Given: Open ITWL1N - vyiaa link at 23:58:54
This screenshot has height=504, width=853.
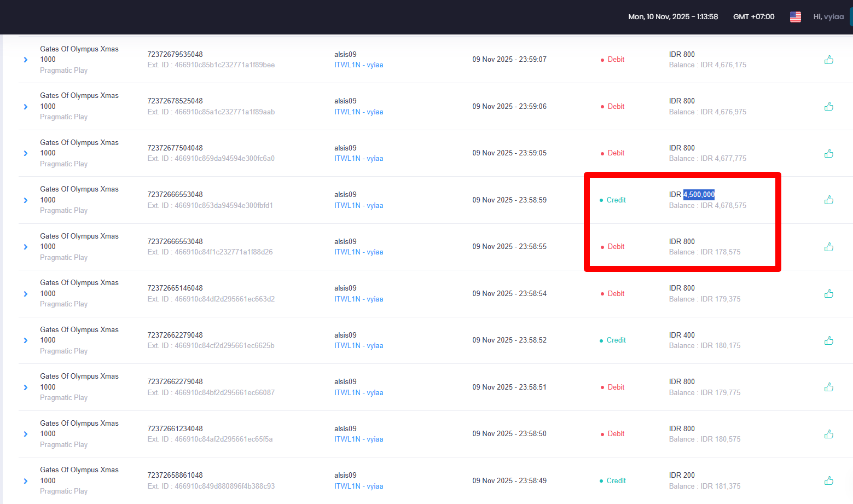Looking at the screenshot, I should pos(359,299).
